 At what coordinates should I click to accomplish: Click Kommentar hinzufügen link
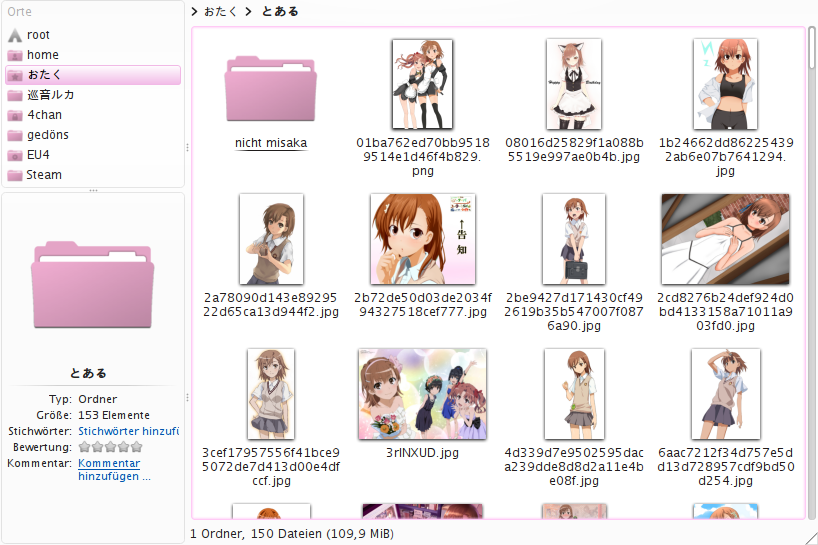click(x=114, y=469)
